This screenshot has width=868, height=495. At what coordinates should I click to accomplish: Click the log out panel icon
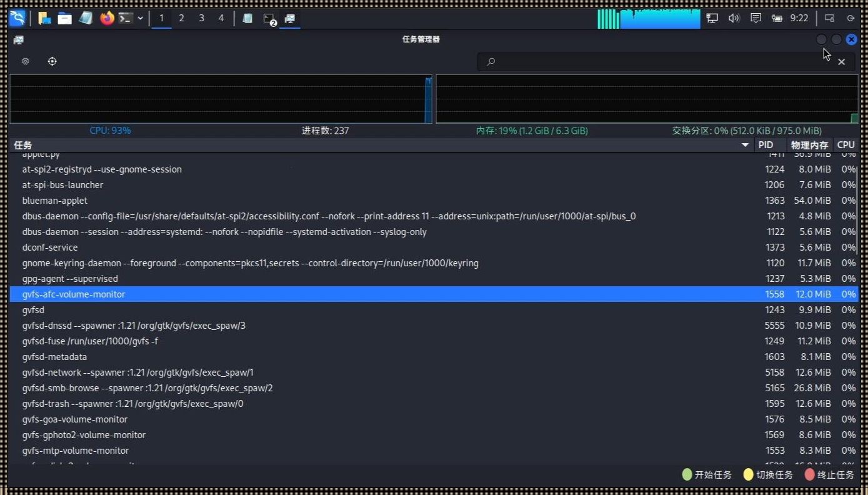850,18
